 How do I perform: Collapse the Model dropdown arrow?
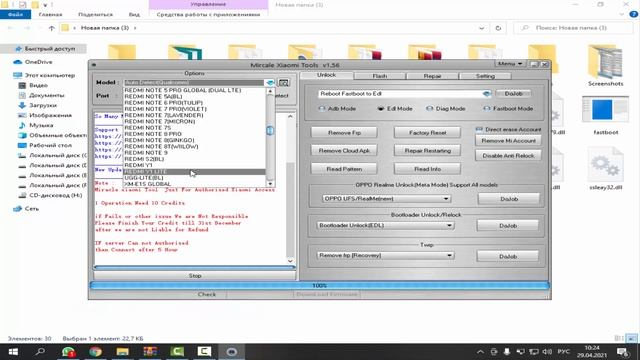click(270, 83)
